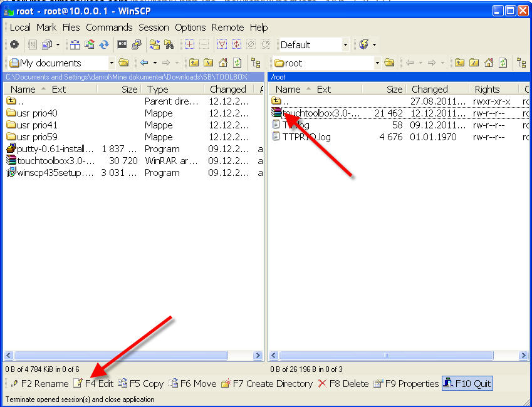The height and width of the screenshot is (407, 532).
Task: Click the Find Files binoculars icon
Action: 169,44
